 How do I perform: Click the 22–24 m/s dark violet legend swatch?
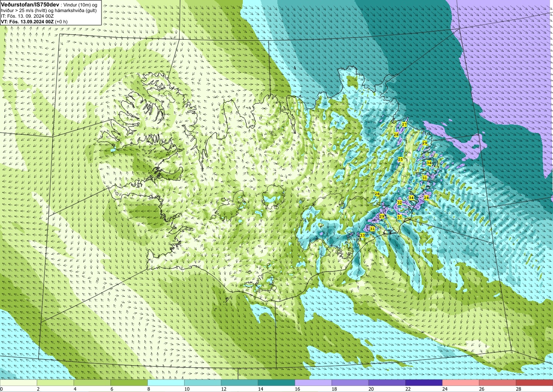tap(424, 383)
